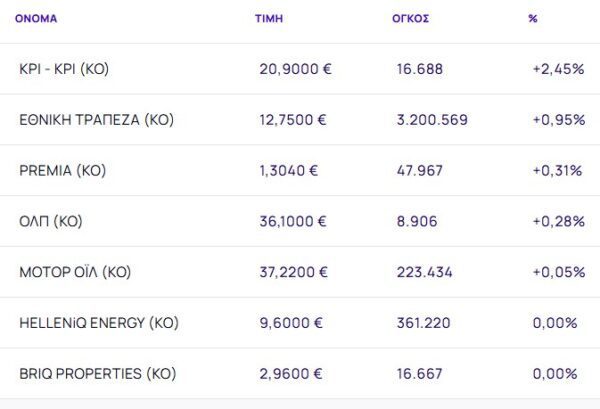Click the ΟΝΟΜΑ column header
This screenshot has width=600, height=409.
35,18
